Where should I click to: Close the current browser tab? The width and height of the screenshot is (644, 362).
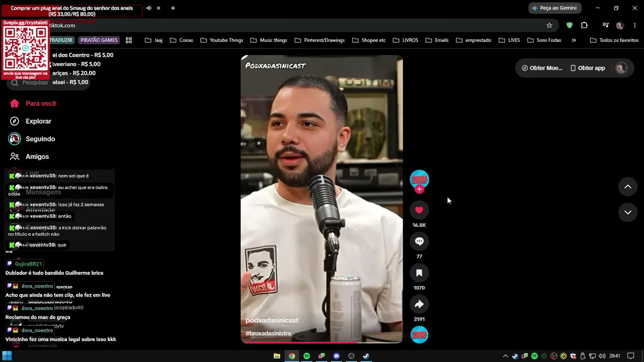coord(158,8)
